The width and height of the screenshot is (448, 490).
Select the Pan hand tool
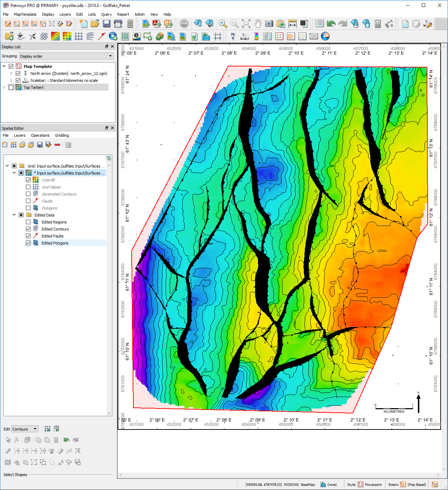258,24
